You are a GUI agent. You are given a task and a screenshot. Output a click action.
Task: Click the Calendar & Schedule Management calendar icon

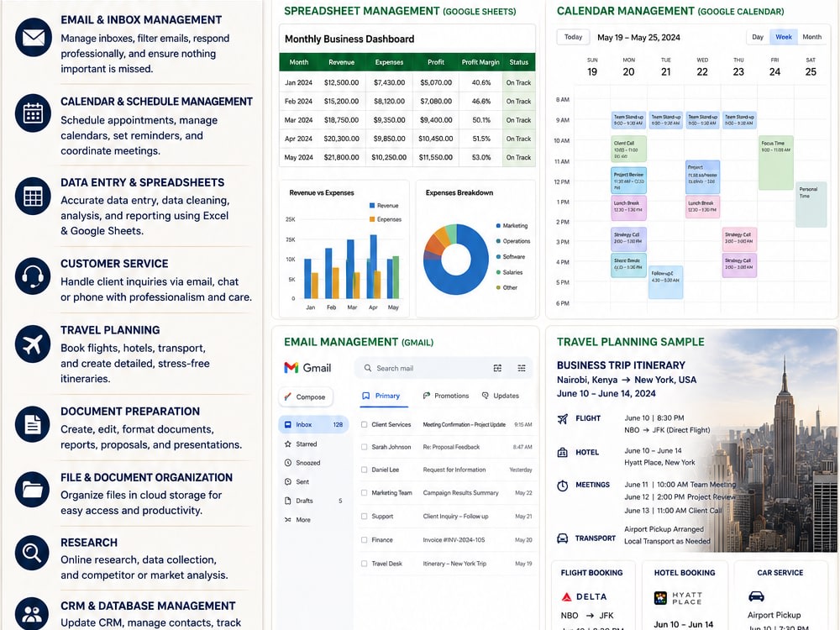[34, 113]
